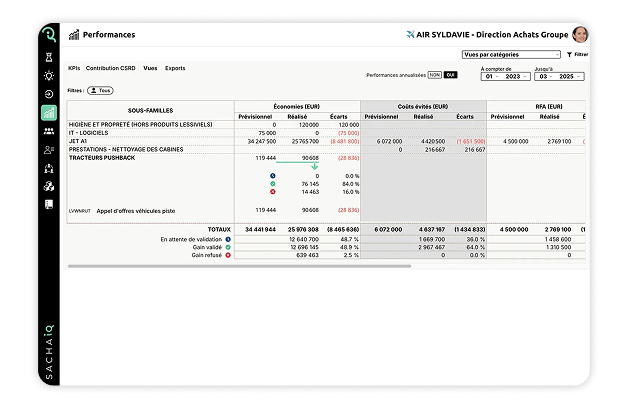Screen dimensions: 620x409
Task: Click the Filtrer funnel icon
Action: pyautogui.click(x=569, y=55)
